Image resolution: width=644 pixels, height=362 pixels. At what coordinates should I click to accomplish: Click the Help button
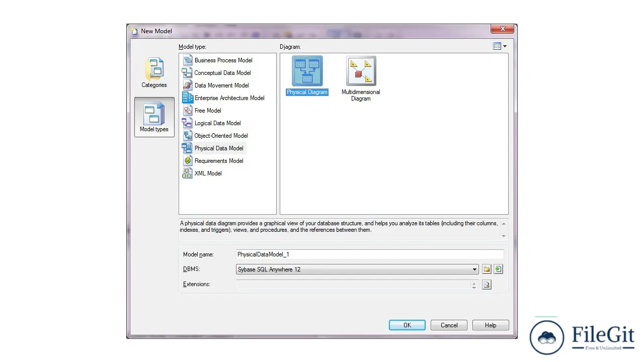[x=491, y=325]
